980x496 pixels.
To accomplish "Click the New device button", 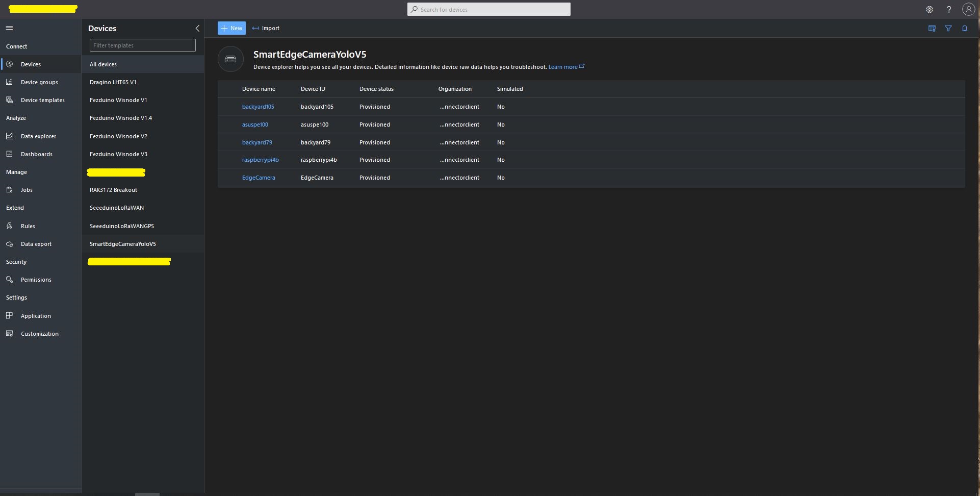I will [231, 29].
